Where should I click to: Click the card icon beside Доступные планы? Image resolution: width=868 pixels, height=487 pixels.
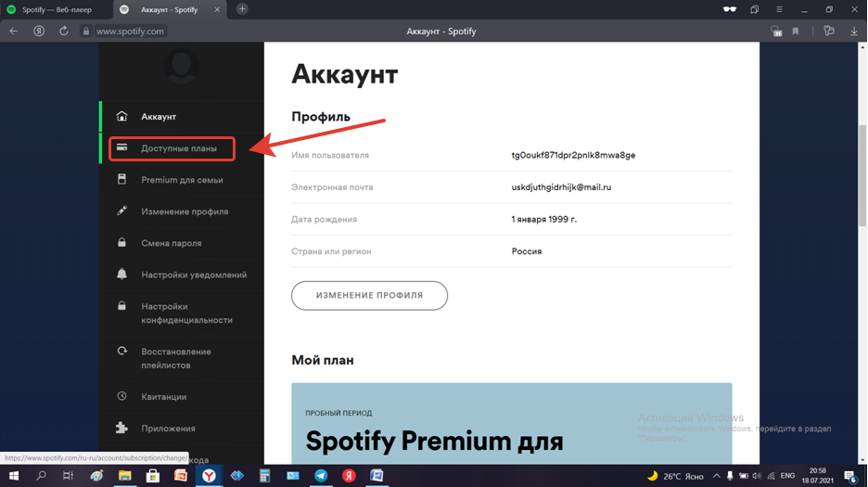click(x=121, y=147)
